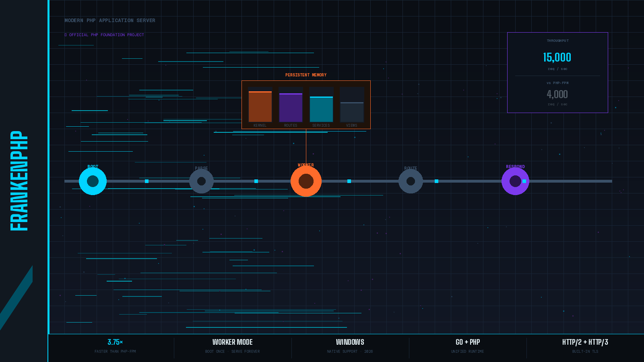Click 'OFFICIAL PHP FOUNDATION PROJECT' text
This screenshot has height=362, width=644.
tap(106, 35)
